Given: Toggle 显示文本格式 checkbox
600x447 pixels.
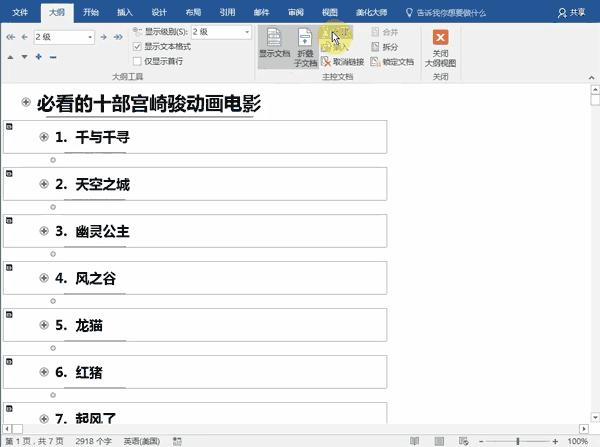Looking at the screenshot, I should [x=137, y=47].
